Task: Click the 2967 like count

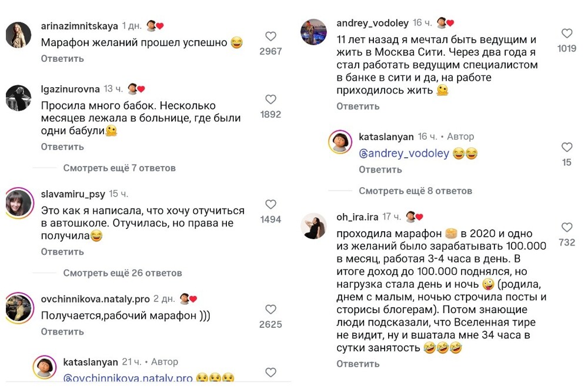Action: point(270,51)
